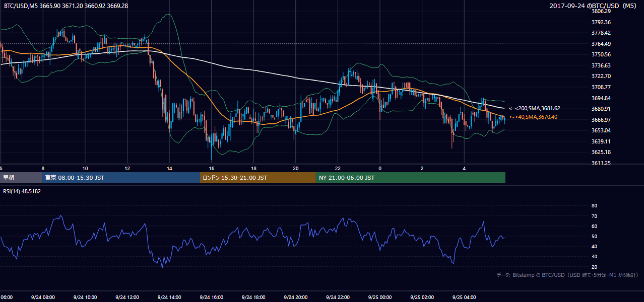This screenshot has width=644, height=302.
Task: Click the 3792.36 price axis label
Action: point(601,22)
